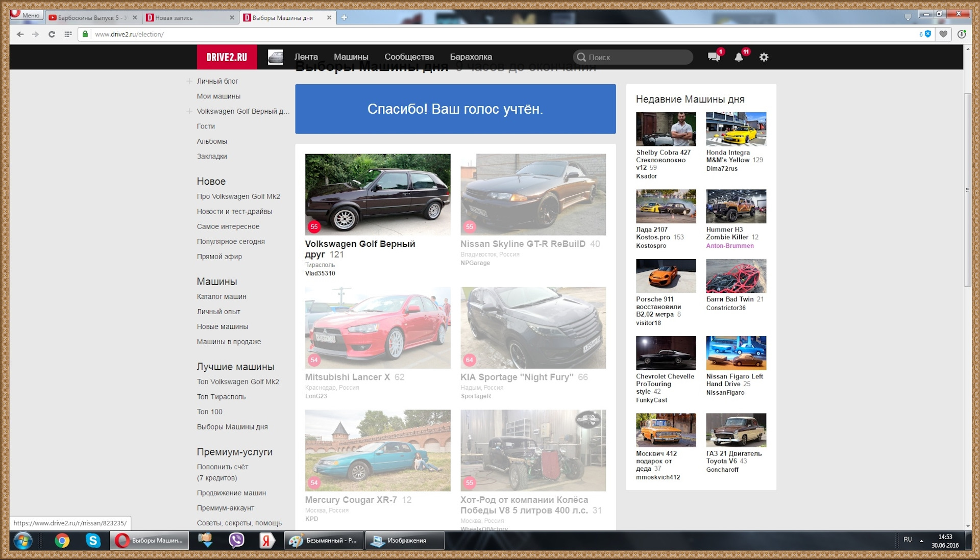This screenshot has width=980, height=560.
Task: Open tab list menu icon
Action: [x=908, y=17]
